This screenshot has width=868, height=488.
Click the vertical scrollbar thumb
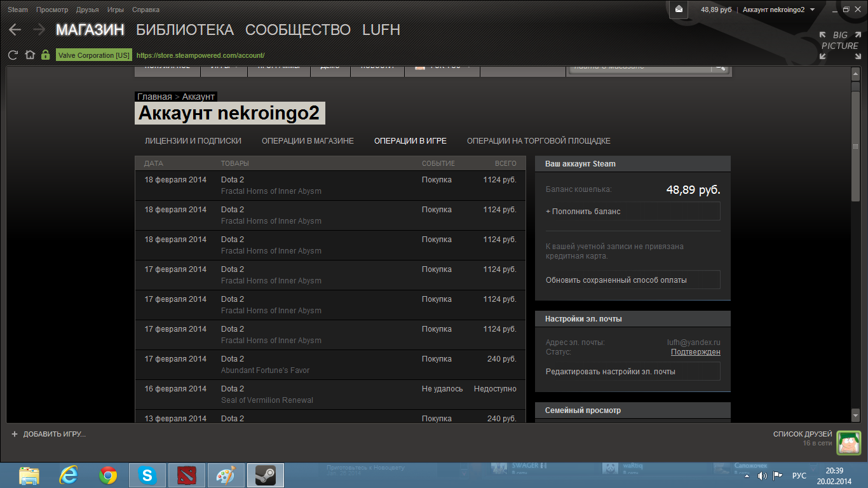pyautogui.click(x=856, y=147)
